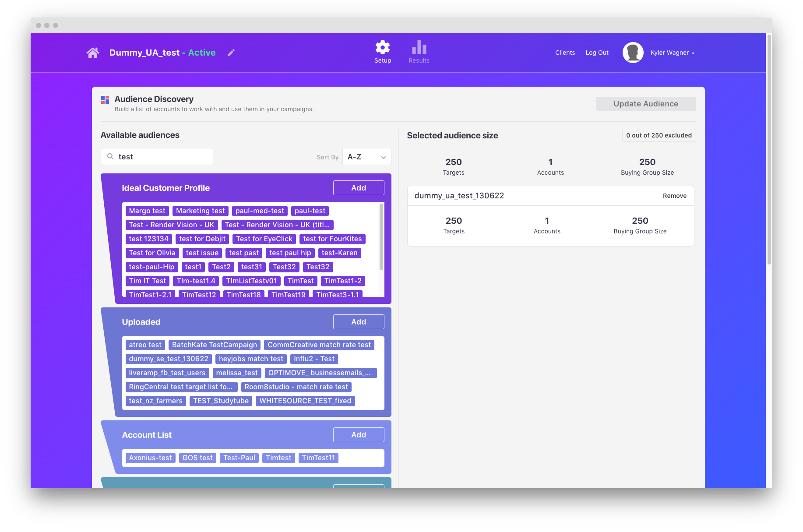
Task: Click Log Out in the header
Action: 597,53
